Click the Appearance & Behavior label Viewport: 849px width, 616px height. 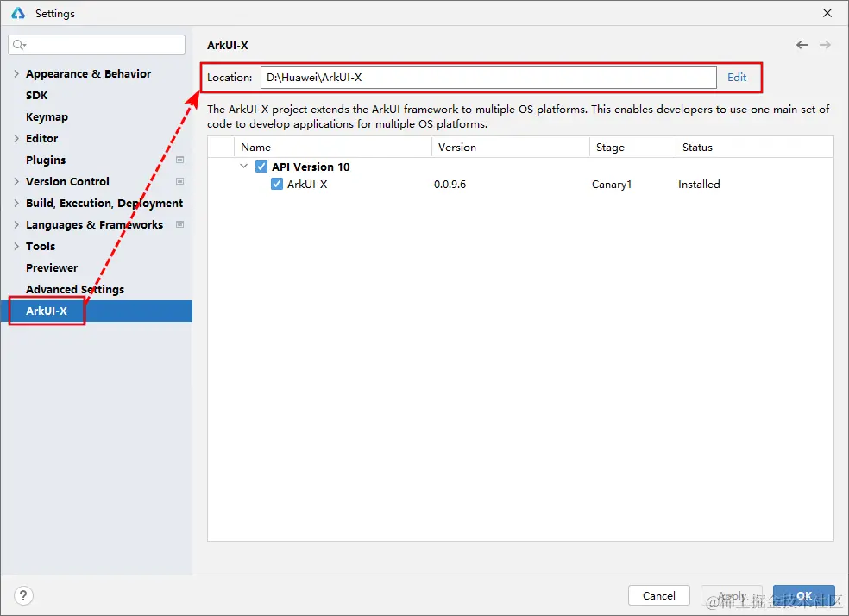[88, 73]
